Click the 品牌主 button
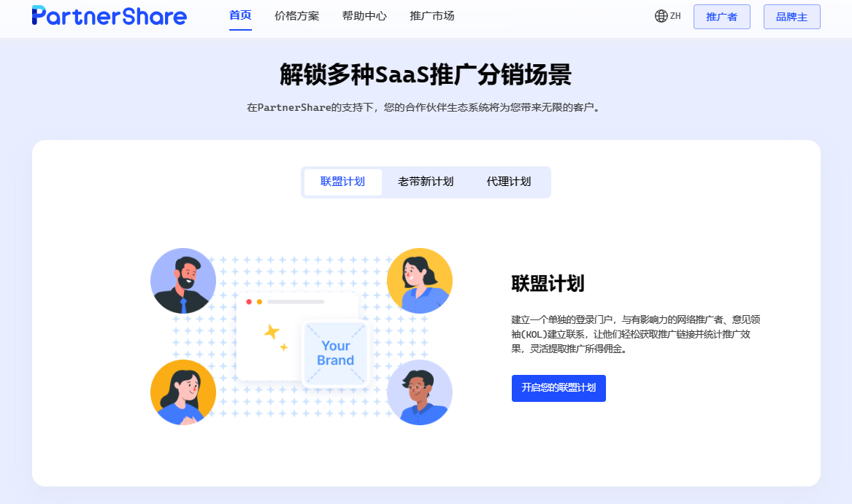852x504 pixels. 791,17
